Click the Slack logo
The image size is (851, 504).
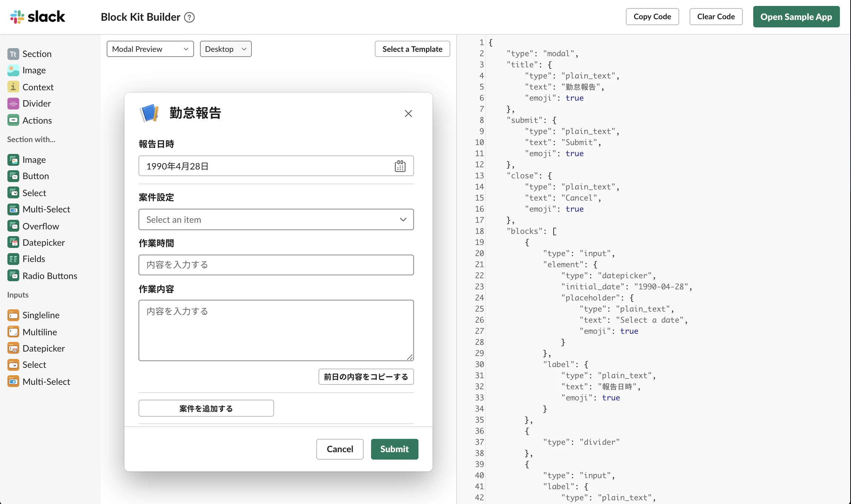pos(37,17)
